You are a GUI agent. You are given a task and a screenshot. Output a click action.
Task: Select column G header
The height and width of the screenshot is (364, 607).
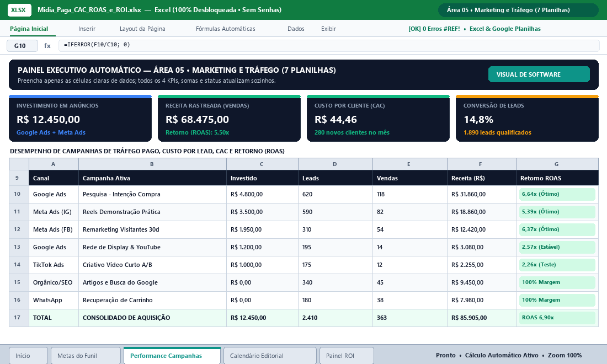pyautogui.click(x=557, y=164)
